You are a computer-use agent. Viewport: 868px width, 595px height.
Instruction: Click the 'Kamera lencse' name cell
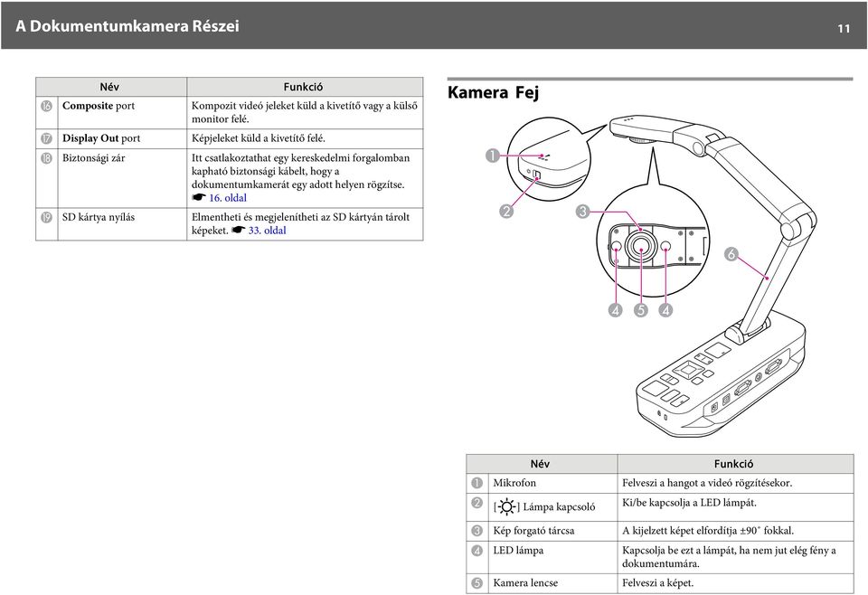(552, 583)
